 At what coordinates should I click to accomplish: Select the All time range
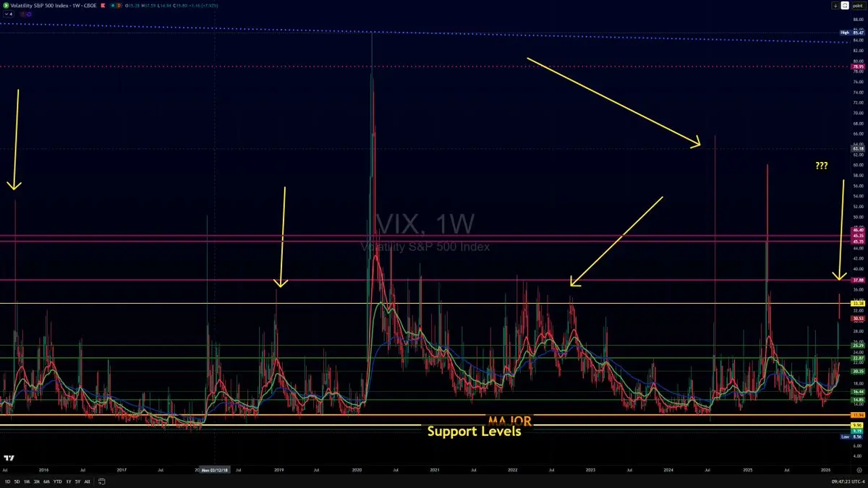pos(87,481)
